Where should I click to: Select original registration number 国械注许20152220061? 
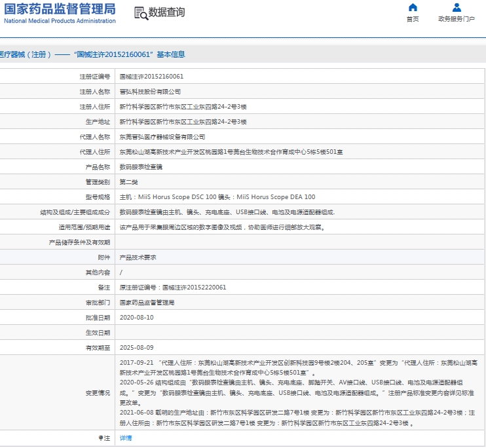(x=195, y=288)
